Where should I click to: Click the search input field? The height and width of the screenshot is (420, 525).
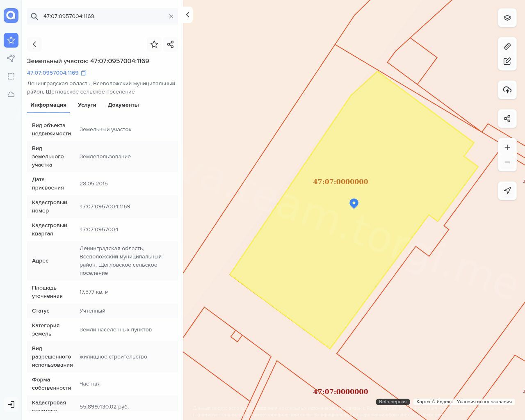point(103,16)
